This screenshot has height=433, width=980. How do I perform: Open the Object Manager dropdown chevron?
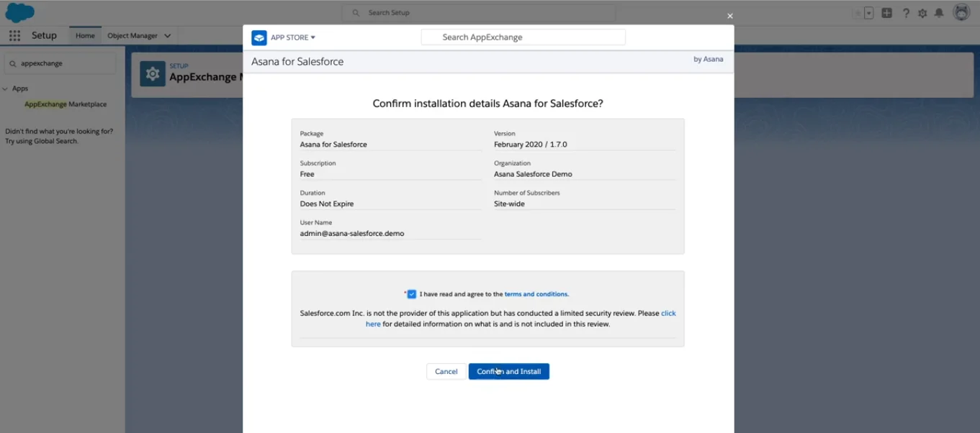(167, 35)
